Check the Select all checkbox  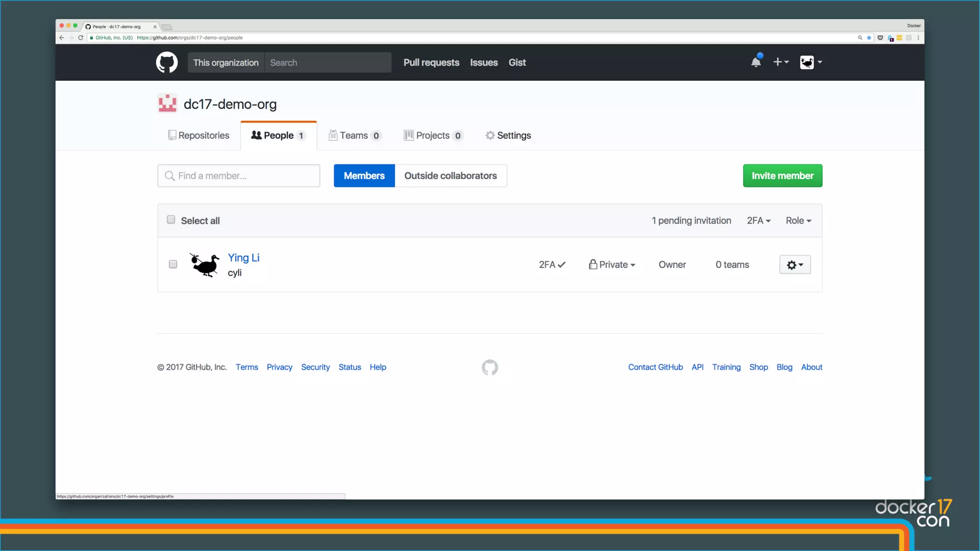pyautogui.click(x=171, y=220)
